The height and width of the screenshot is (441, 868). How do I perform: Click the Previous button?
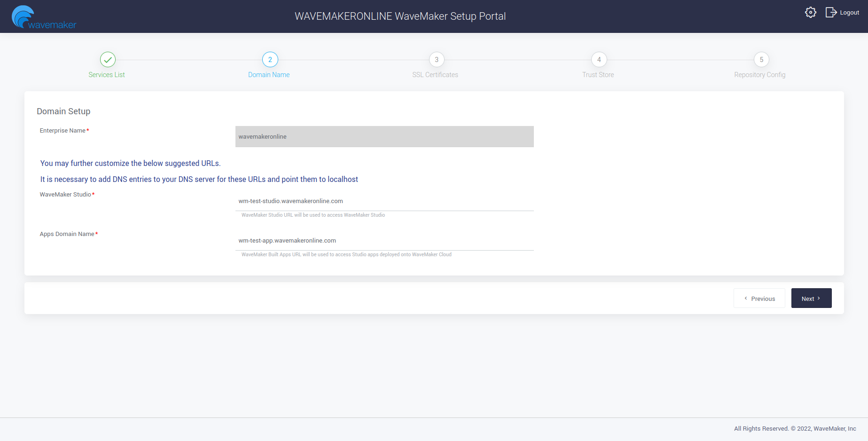click(x=759, y=298)
